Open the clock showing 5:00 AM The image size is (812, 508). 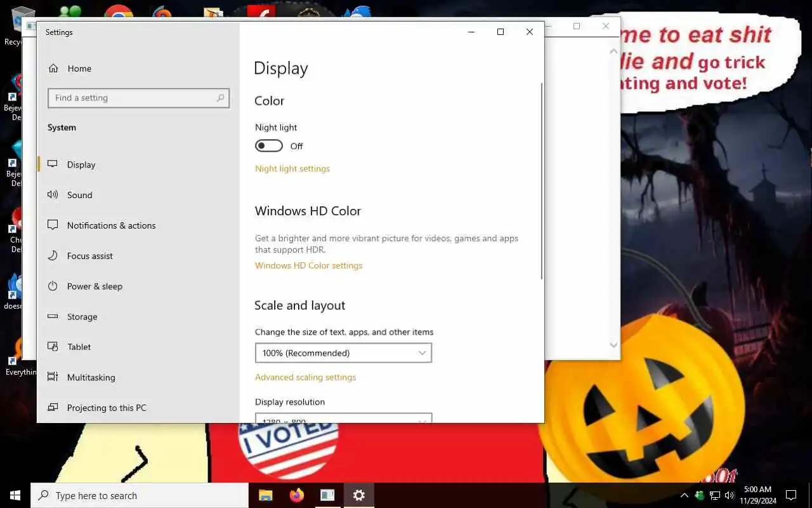tap(757, 495)
